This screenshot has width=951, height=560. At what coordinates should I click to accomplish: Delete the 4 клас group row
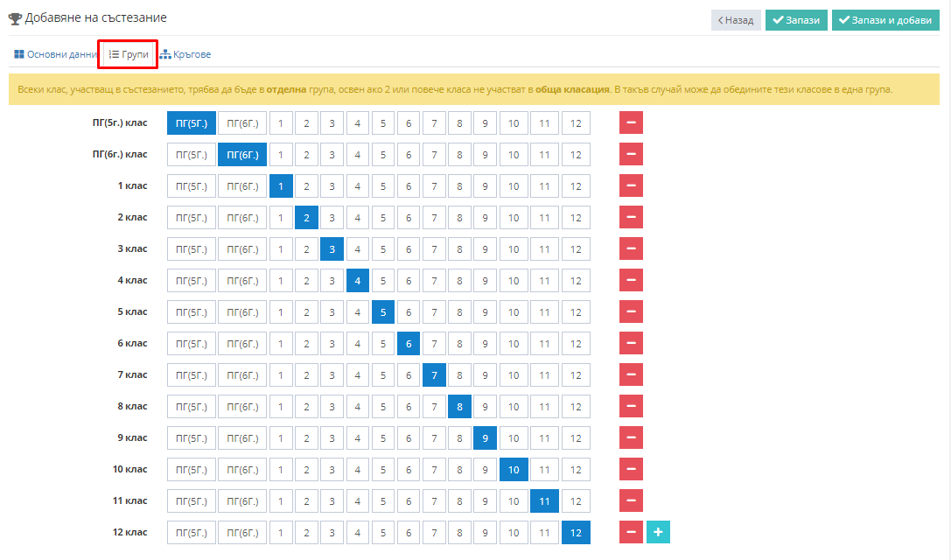click(x=630, y=280)
